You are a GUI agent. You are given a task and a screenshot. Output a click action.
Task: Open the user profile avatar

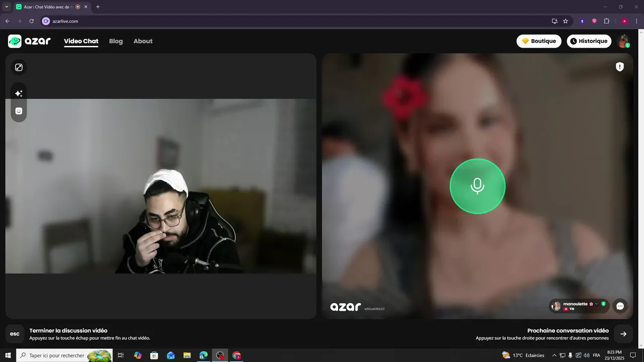(x=623, y=41)
